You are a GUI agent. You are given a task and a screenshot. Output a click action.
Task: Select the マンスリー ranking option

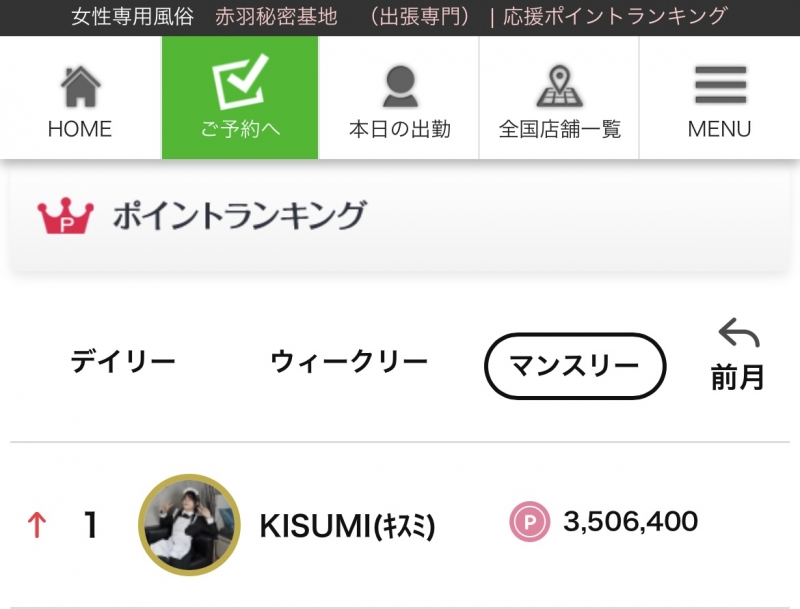tap(575, 366)
